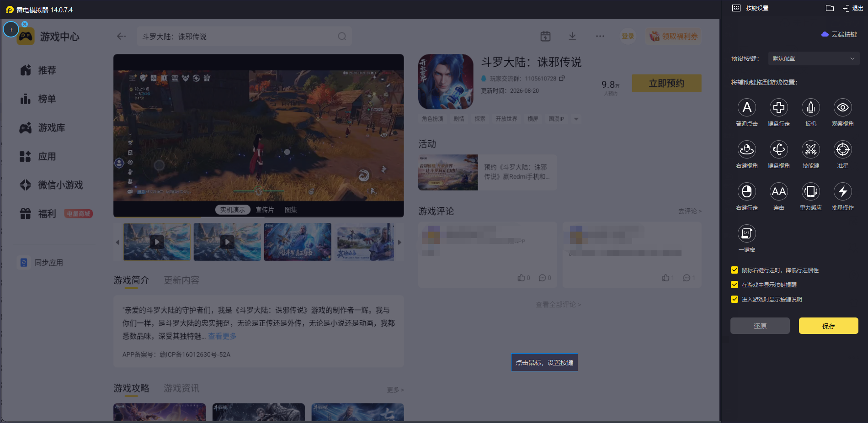Open 云端按键 cloud key configs
Image resolution: width=868 pixels, height=423 pixels.
[x=839, y=34]
